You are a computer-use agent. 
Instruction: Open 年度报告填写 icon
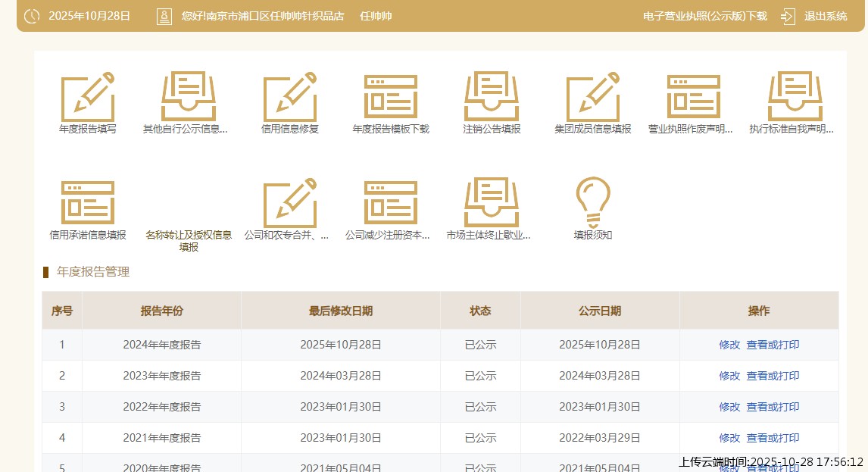tap(88, 97)
